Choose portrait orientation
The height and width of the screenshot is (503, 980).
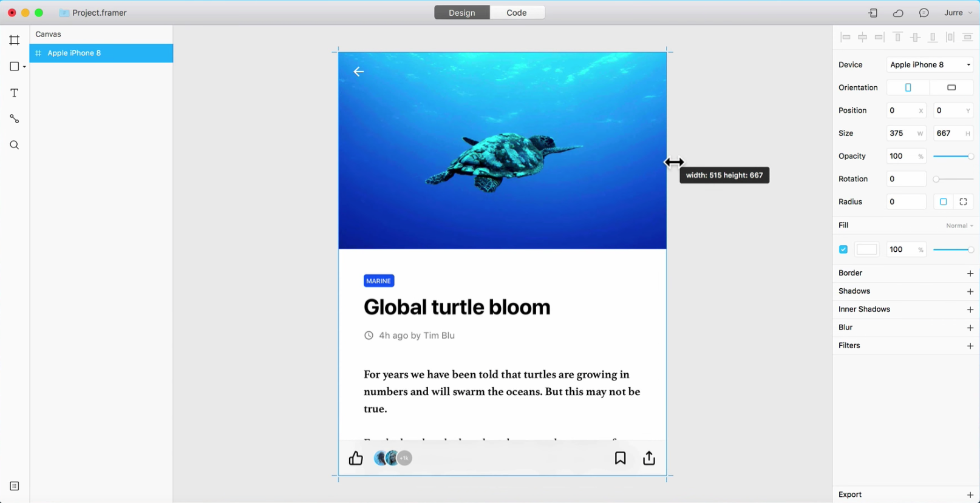[908, 87]
